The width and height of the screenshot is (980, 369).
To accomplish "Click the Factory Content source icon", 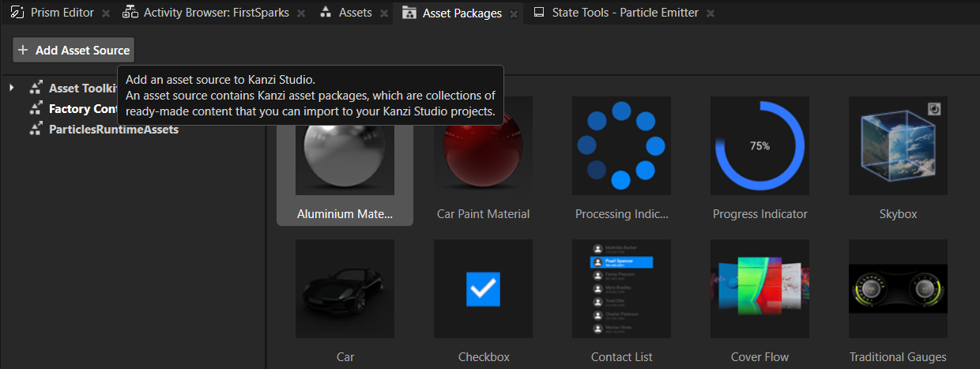I will 36,108.
